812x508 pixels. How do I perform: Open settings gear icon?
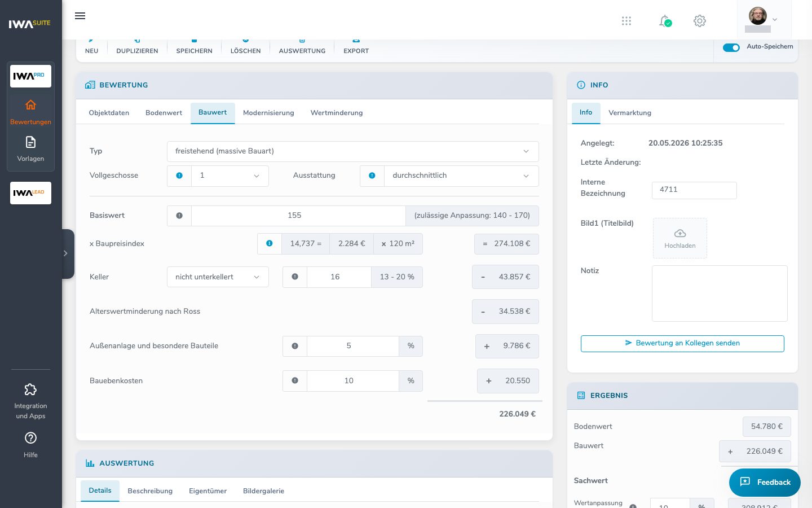pos(700,21)
